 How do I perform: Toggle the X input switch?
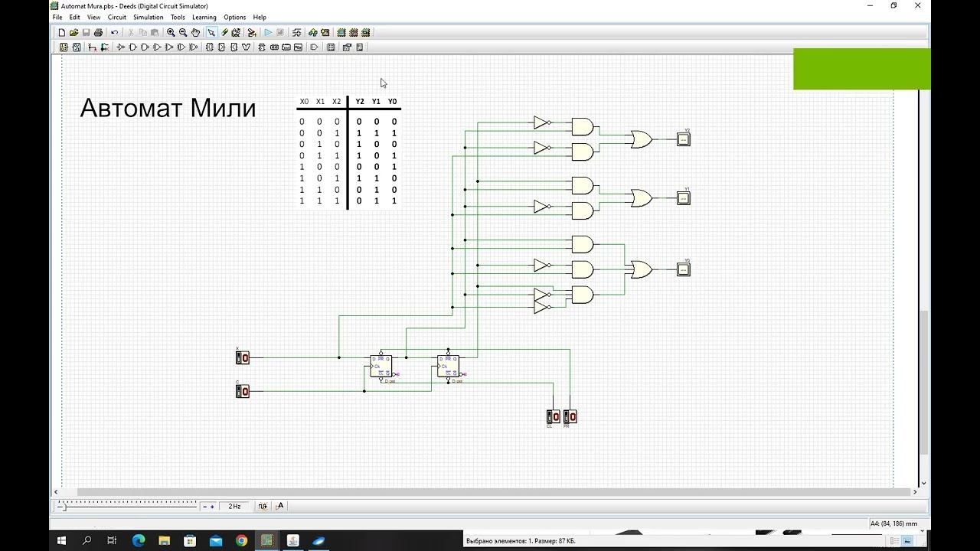click(242, 357)
